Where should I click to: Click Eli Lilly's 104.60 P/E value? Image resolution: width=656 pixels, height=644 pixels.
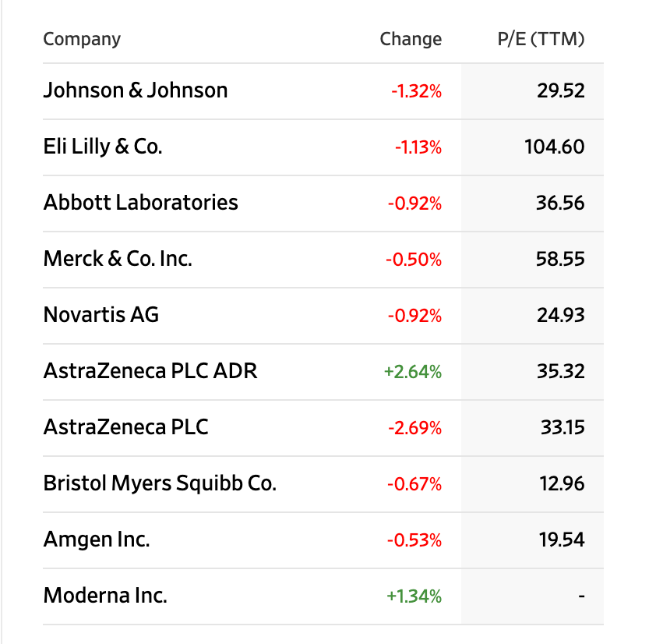click(x=554, y=147)
